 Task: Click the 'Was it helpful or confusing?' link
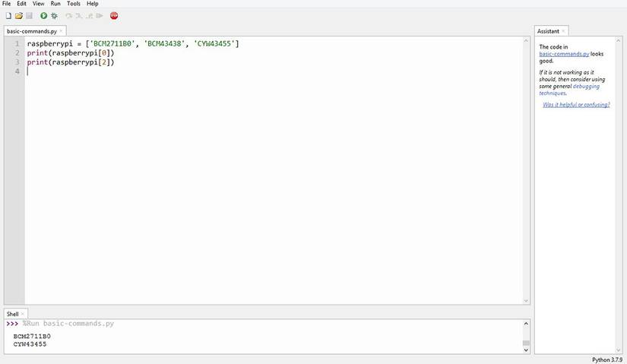tap(576, 105)
